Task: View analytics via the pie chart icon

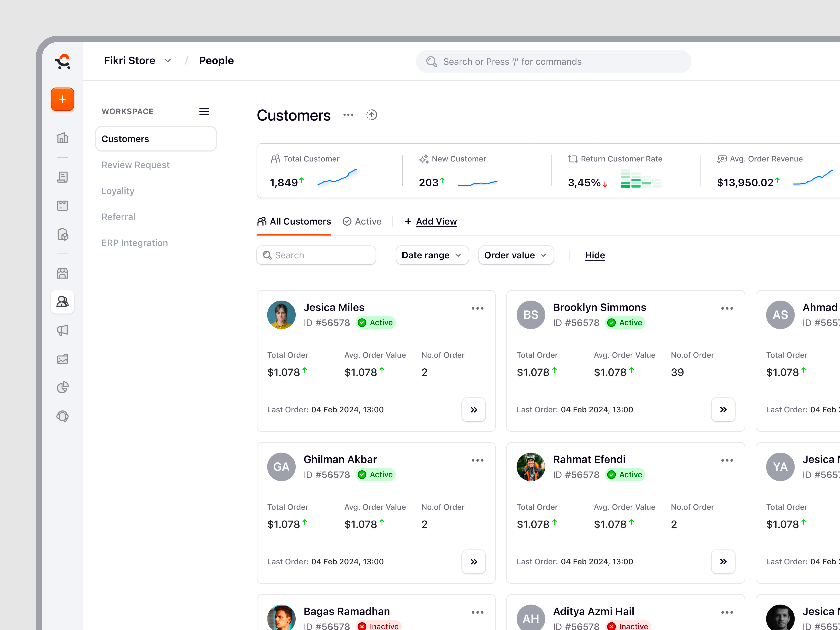Action: [x=62, y=387]
